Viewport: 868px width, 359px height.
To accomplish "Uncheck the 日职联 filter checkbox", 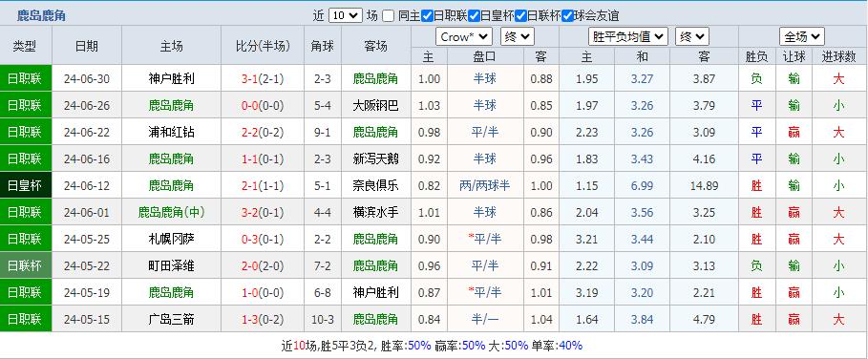I will [x=427, y=16].
